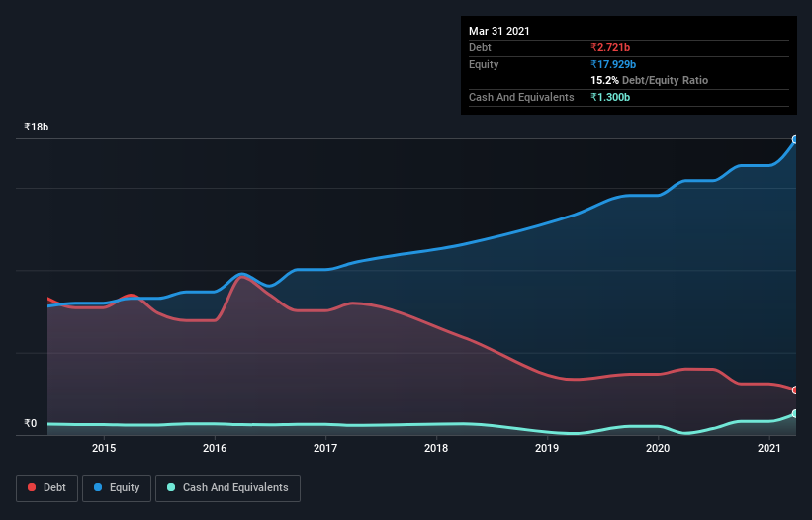Click the 2020 x-axis year label
The width and height of the screenshot is (812, 520).
tap(658, 448)
